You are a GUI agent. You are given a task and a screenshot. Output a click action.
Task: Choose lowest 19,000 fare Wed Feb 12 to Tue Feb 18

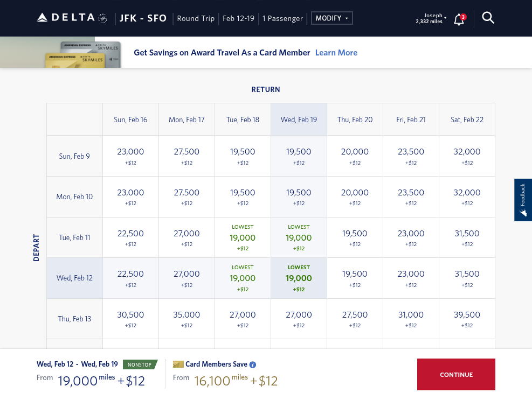point(243,278)
